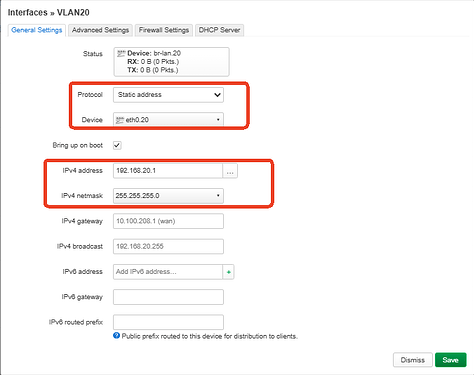474x375 pixels.
Task: Click the IPv4 broadcast input field
Action: pyautogui.click(x=168, y=246)
